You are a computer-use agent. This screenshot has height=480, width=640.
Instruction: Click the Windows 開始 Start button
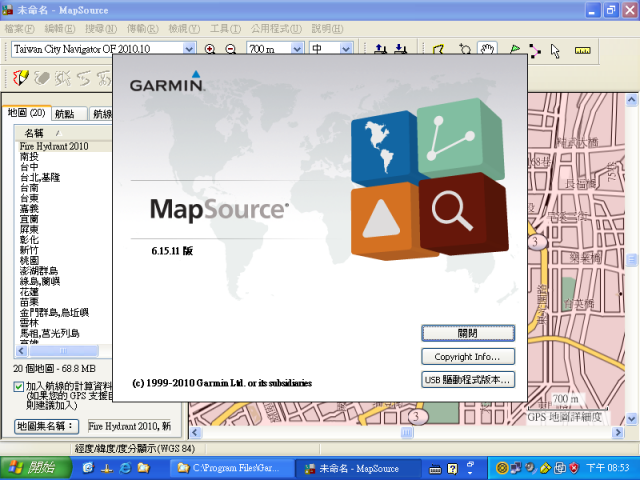(36, 468)
